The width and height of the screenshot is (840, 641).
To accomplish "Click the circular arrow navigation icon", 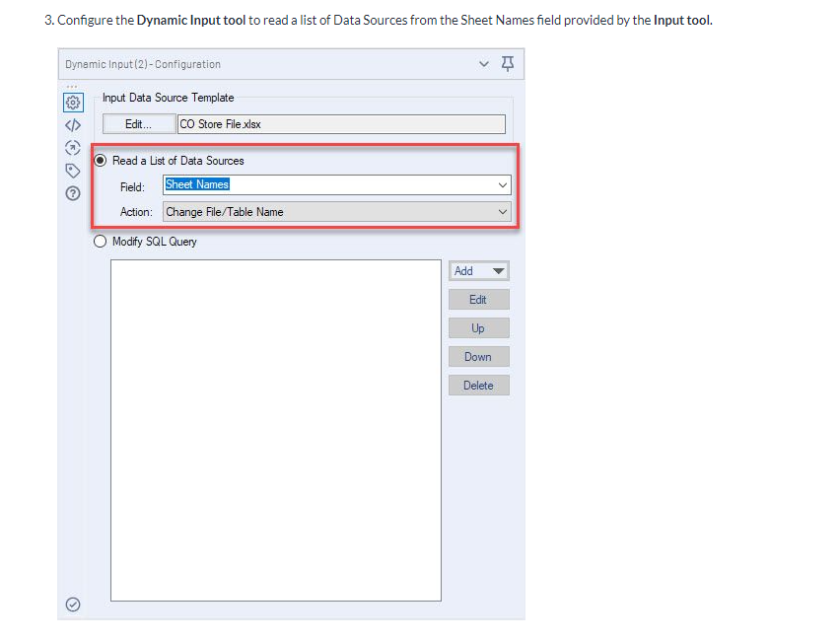I will tap(72, 147).
